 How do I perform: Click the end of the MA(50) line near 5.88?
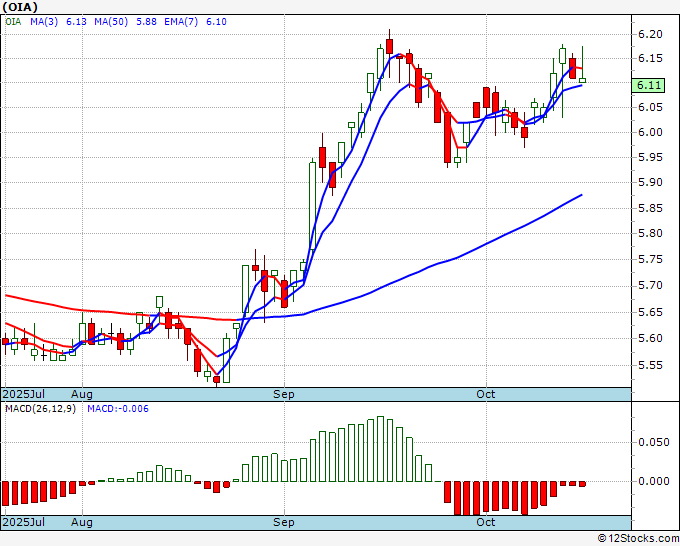tap(581, 195)
